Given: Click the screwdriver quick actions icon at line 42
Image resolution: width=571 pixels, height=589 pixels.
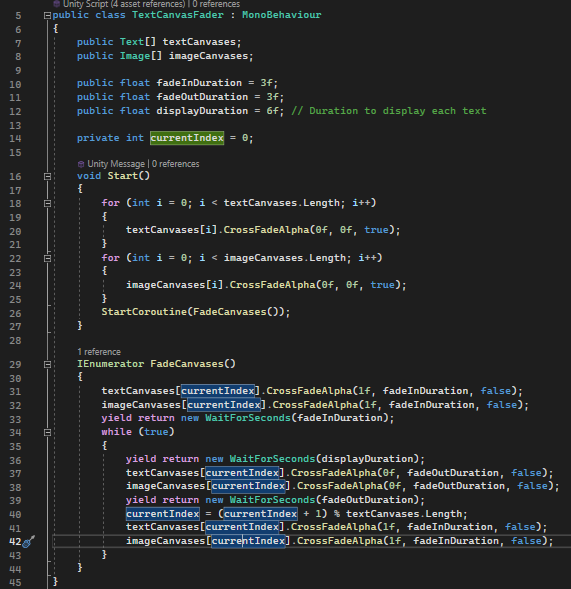Looking at the screenshot, I should click(x=29, y=541).
